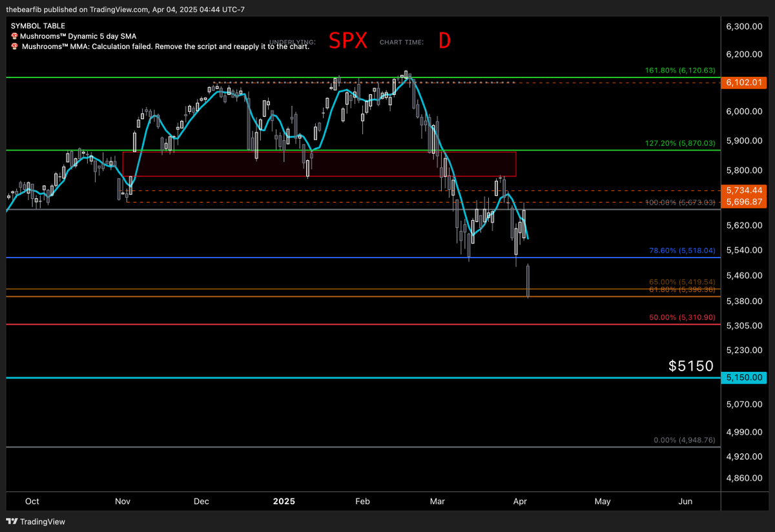This screenshot has height=532, width=775.
Task: Click the 2025 label on time axis
Action: pos(284,501)
